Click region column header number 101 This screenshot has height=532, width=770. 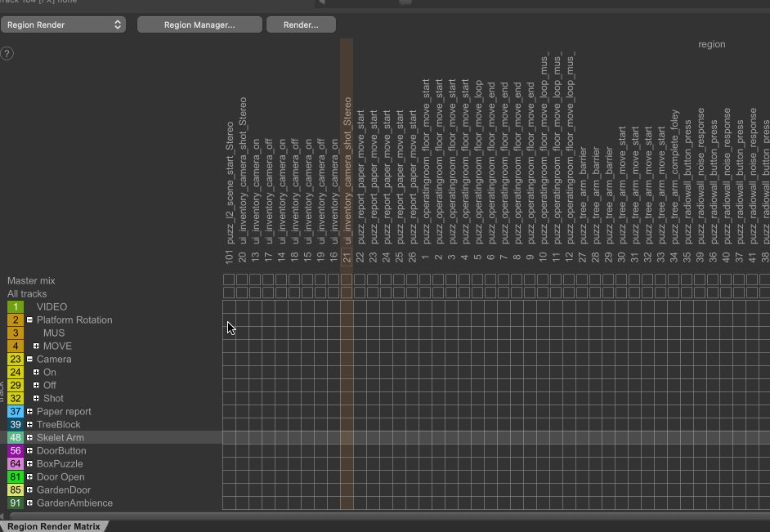tap(229, 257)
